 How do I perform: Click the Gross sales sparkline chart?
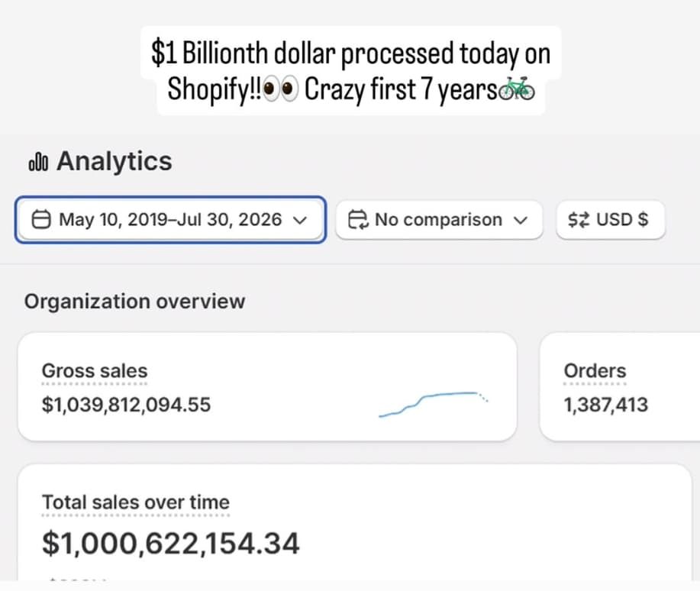coord(433,404)
